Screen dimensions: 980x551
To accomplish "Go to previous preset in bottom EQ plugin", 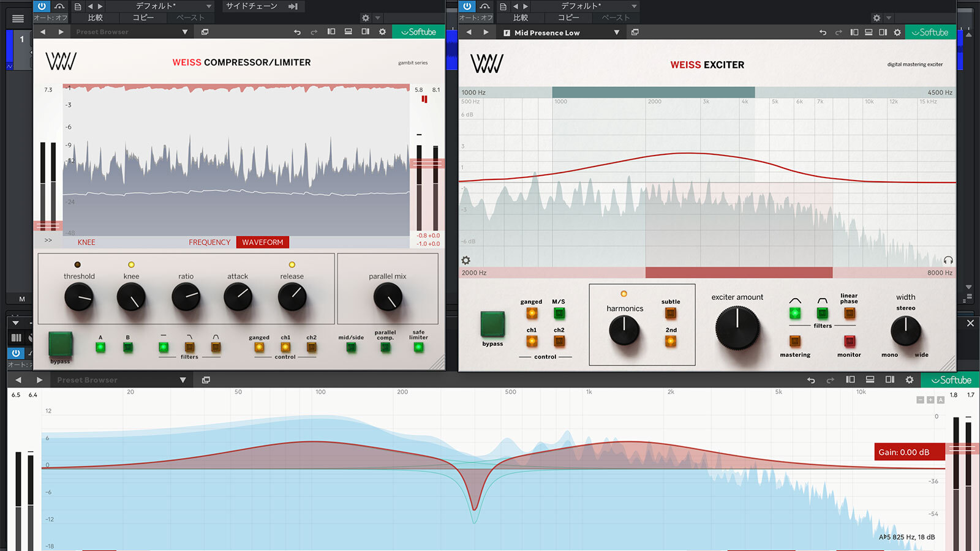I will tap(18, 380).
